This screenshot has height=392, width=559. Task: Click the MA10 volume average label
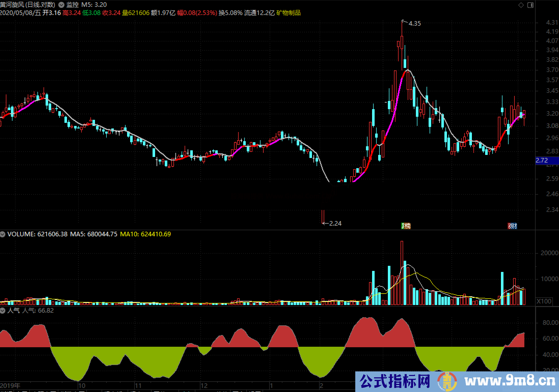click(x=145, y=234)
